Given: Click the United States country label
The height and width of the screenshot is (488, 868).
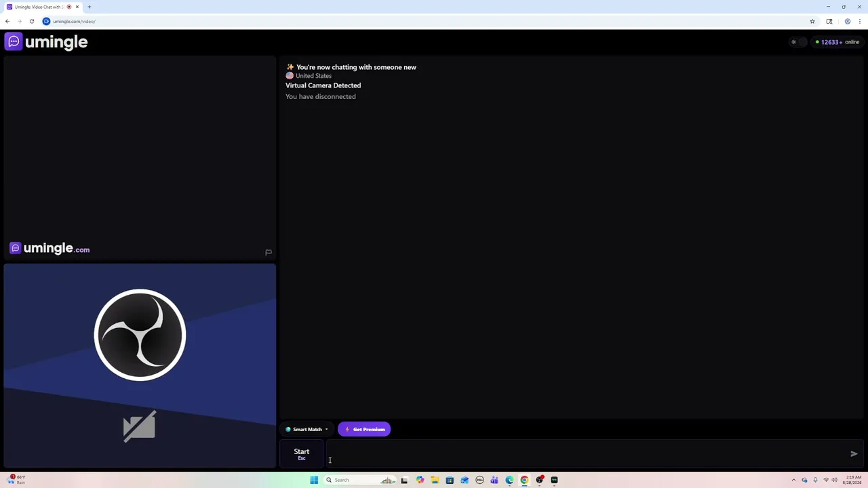Looking at the screenshot, I should 313,76.
